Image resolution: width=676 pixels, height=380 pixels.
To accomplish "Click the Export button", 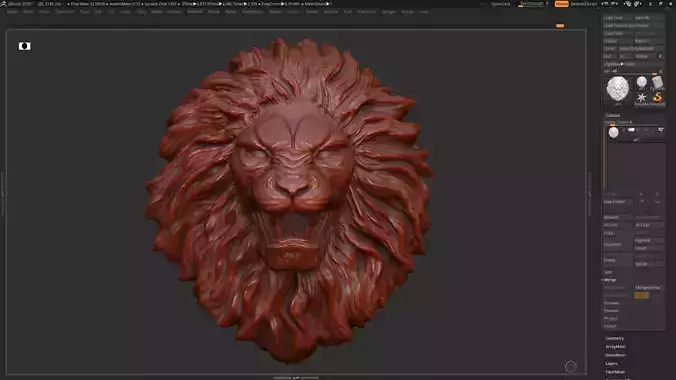I will tap(649, 41).
